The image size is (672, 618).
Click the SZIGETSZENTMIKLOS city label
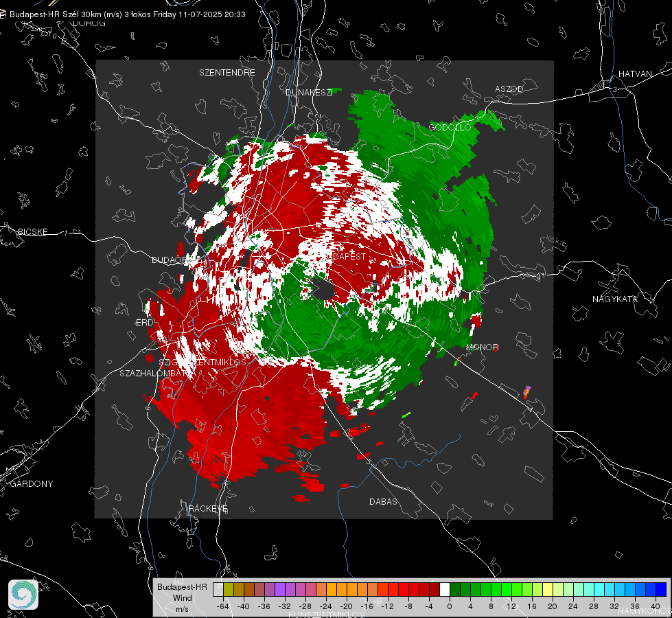(202, 363)
